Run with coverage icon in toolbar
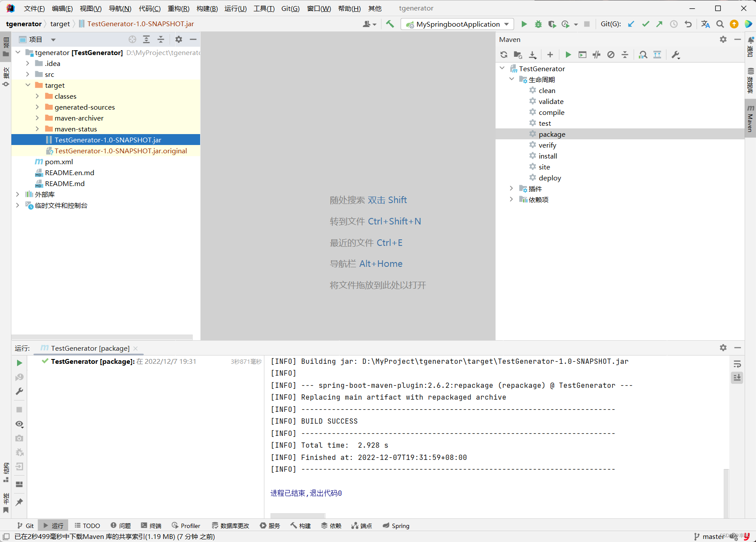The image size is (756, 542). (x=552, y=24)
